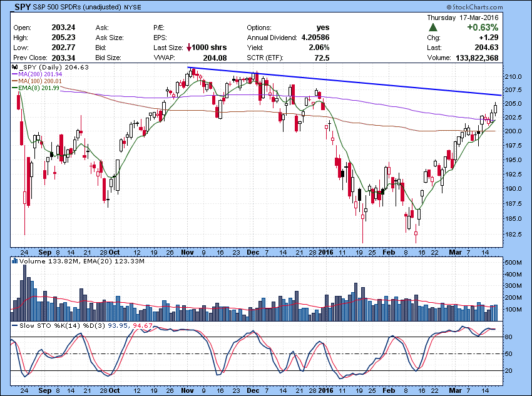Click the 500M volume axis label
Viewport: 532px width, 396px height.
[513, 262]
